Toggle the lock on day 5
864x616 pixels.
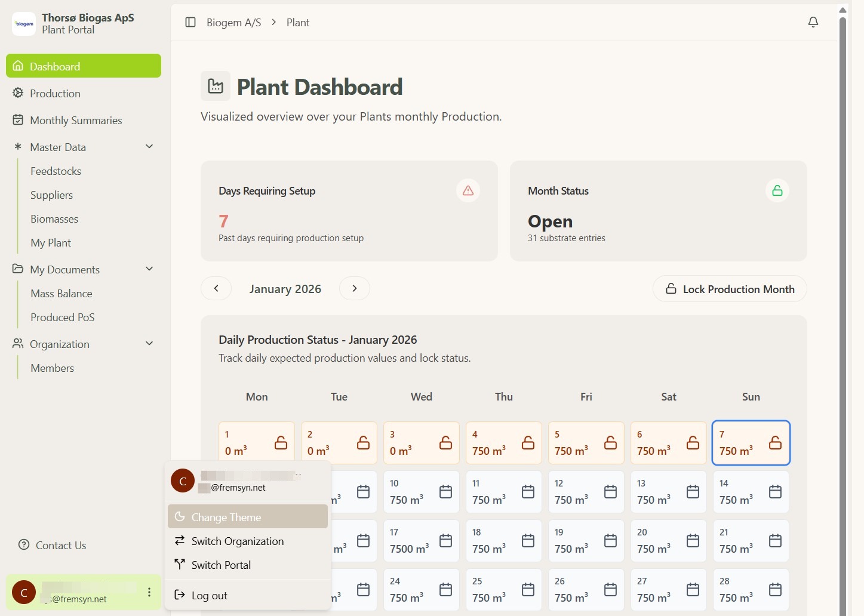610,443
